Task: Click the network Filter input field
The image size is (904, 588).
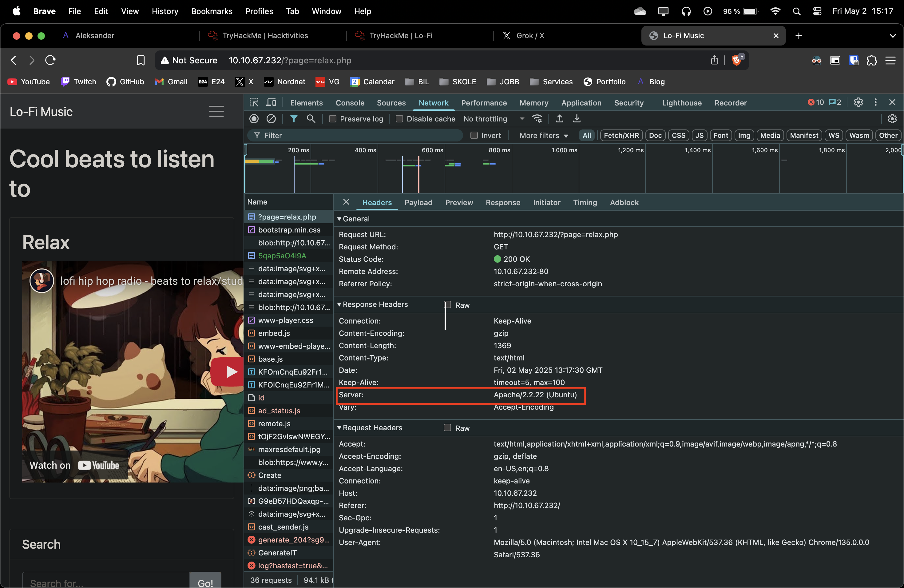Action: click(355, 136)
